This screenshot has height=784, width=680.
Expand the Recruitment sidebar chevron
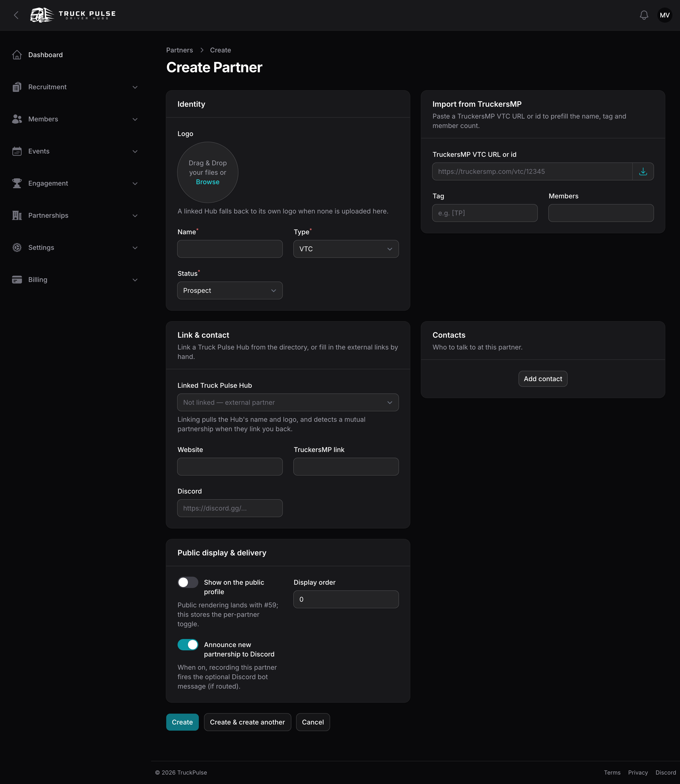click(135, 87)
